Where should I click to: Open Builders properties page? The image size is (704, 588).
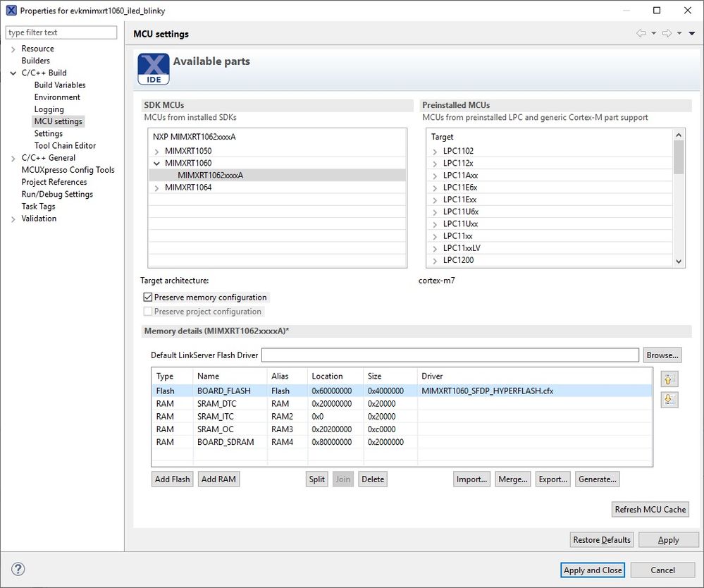coord(35,61)
